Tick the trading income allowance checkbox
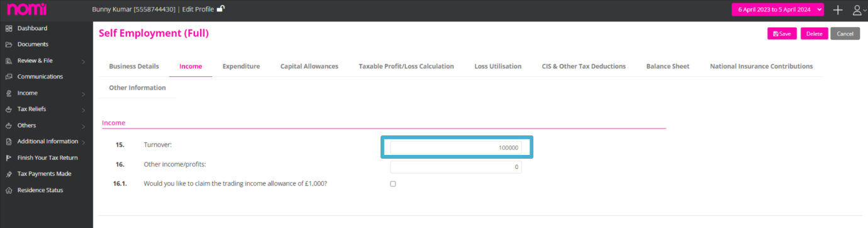The width and height of the screenshot is (868, 228). [393, 184]
